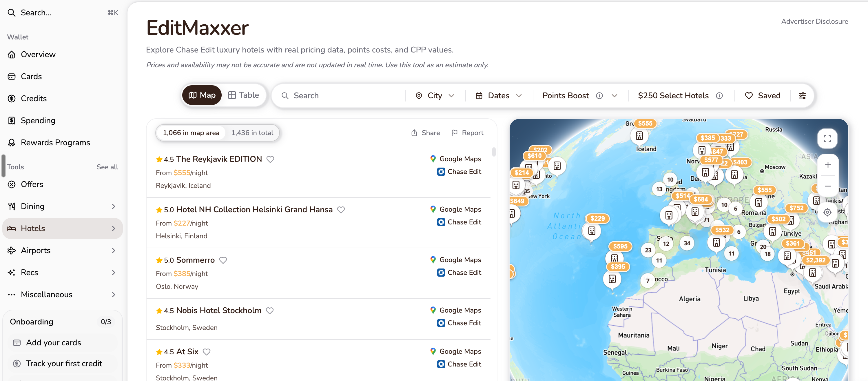The image size is (868, 381).
Task: Open the Dates dropdown
Action: (x=499, y=96)
